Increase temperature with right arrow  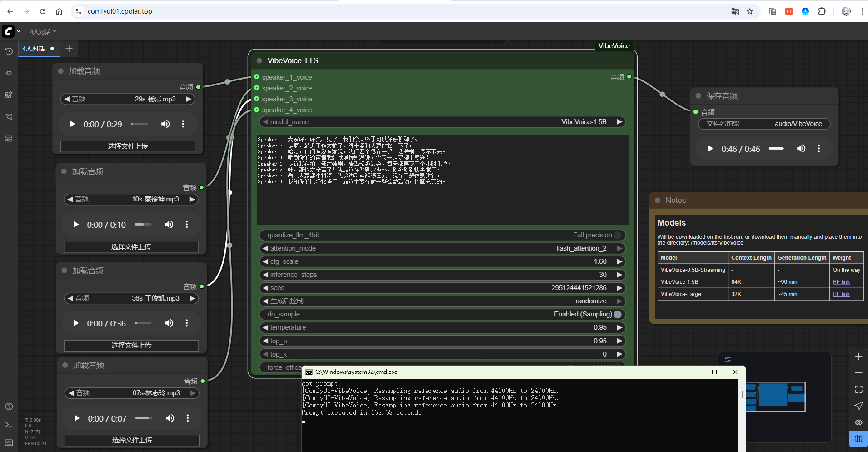coord(619,327)
